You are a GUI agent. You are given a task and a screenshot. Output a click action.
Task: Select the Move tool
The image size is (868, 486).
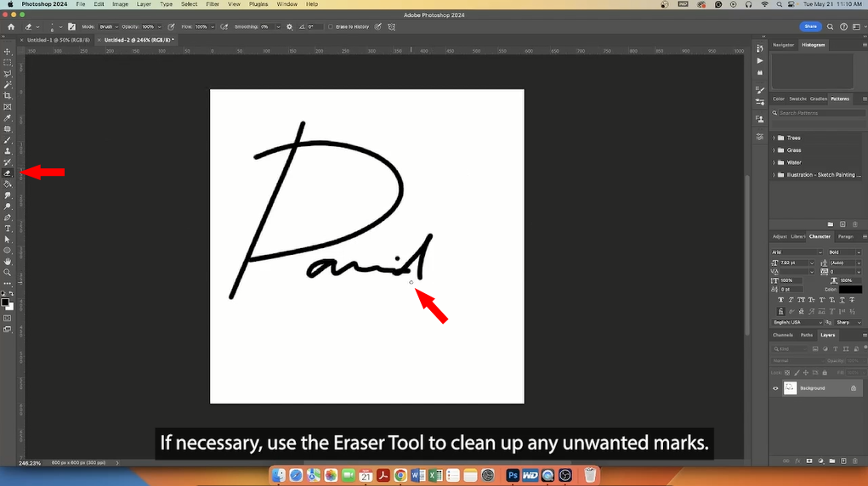(x=8, y=52)
